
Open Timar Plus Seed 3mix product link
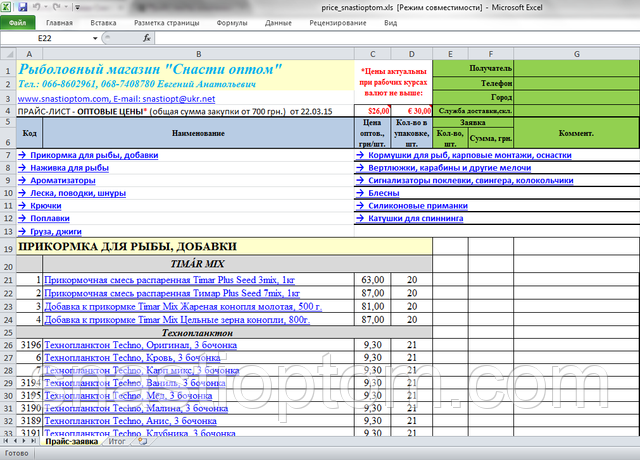[x=169, y=280]
